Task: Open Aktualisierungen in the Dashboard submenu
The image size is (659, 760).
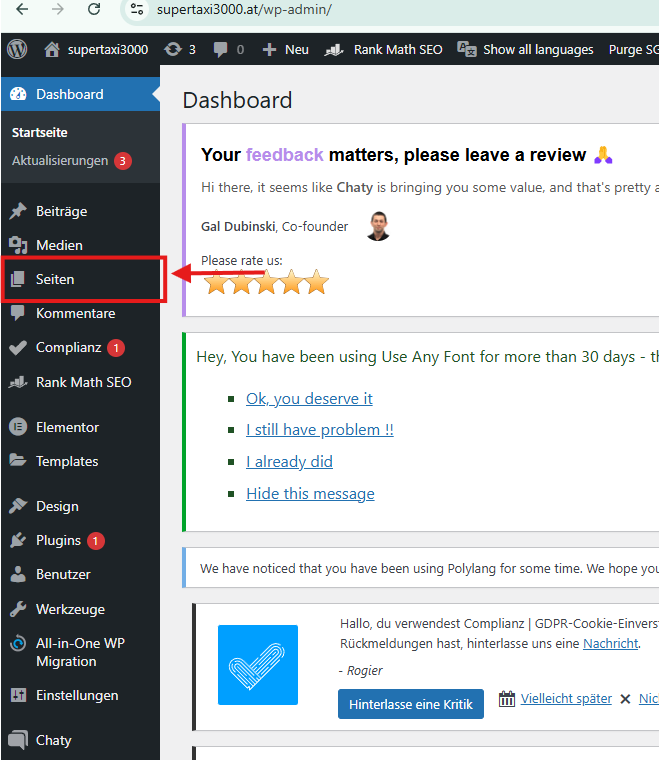Action: click(60, 160)
